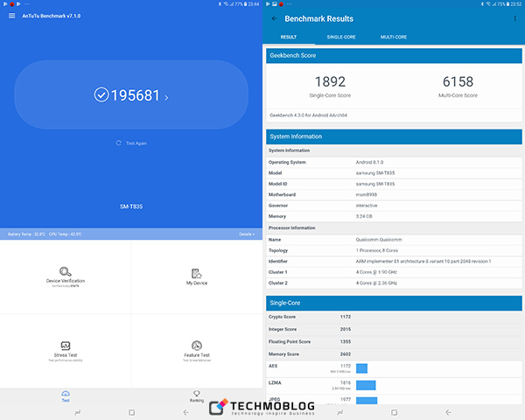The image size is (525, 420).
Task: Tap recent apps in Geekbench nav bar
Action: (340, 413)
